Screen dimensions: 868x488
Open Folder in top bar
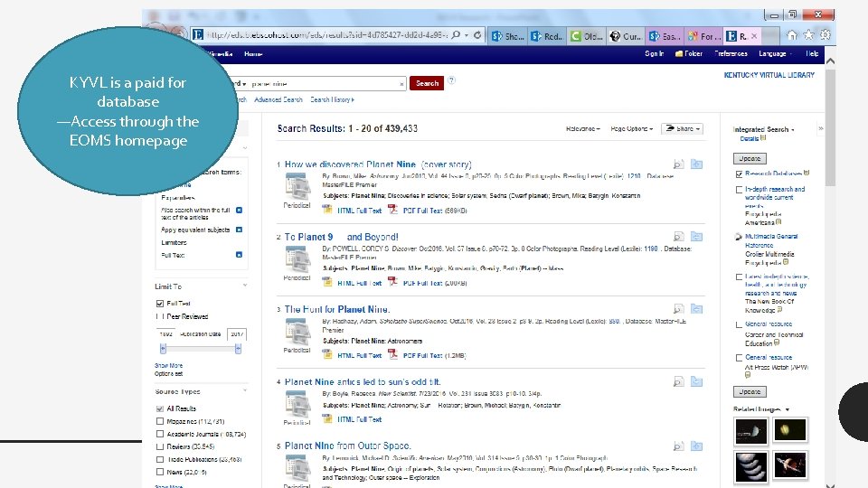[x=689, y=53]
